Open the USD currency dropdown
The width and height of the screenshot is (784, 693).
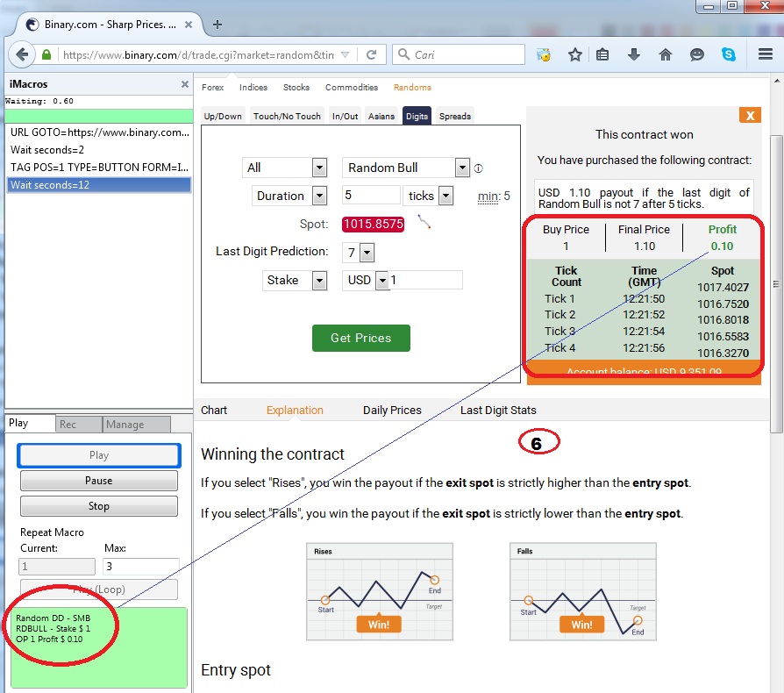365,280
